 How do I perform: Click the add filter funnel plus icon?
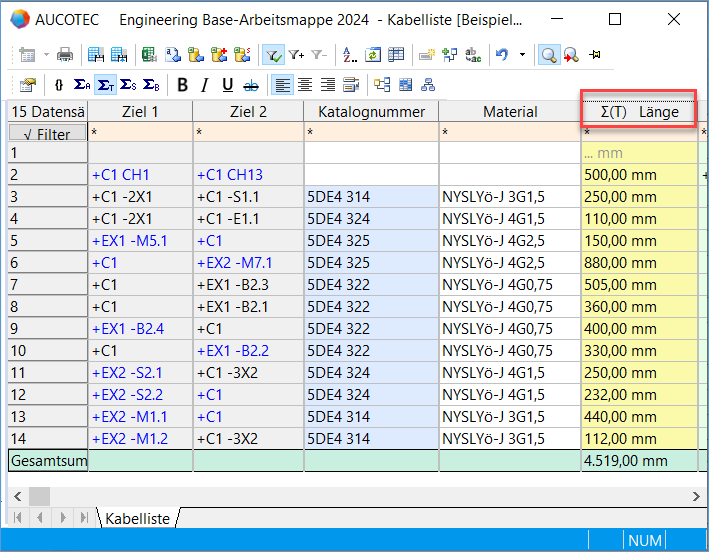[x=296, y=55]
